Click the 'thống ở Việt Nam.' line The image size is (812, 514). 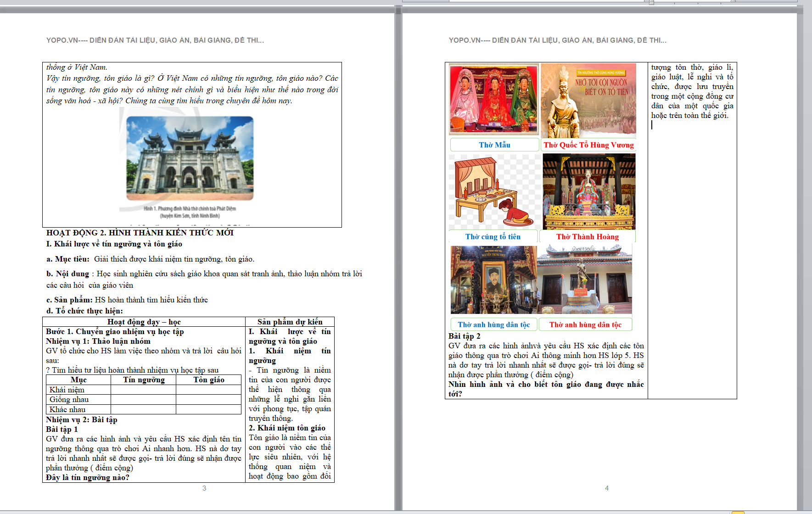click(x=77, y=67)
